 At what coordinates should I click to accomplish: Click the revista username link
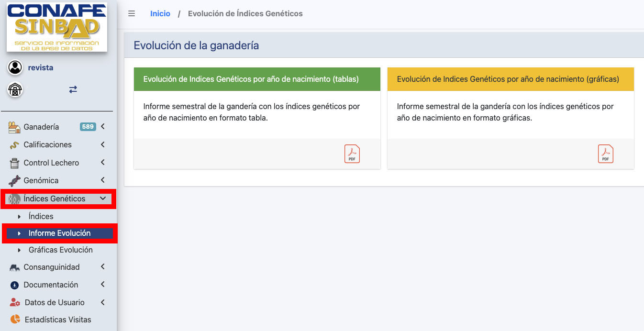(41, 68)
